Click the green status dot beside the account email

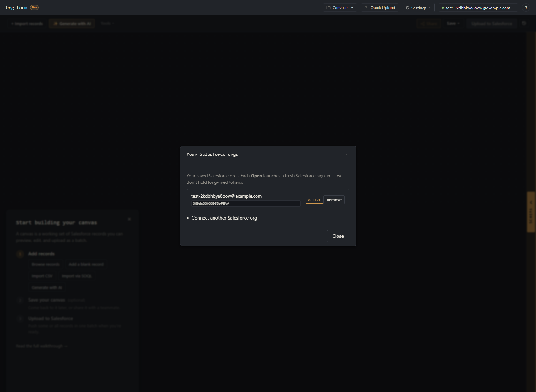(443, 8)
